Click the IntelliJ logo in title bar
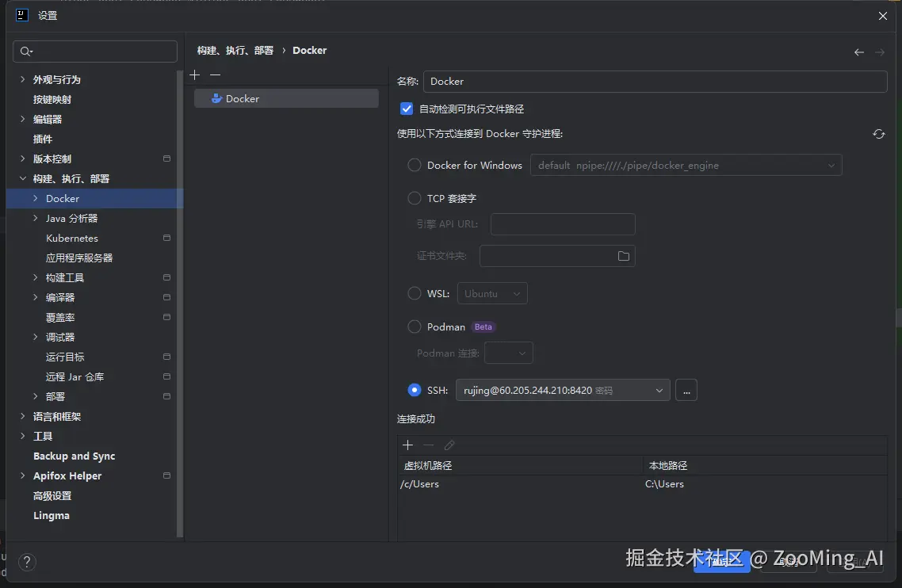Viewport: 902px width, 588px height. tap(22, 15)
